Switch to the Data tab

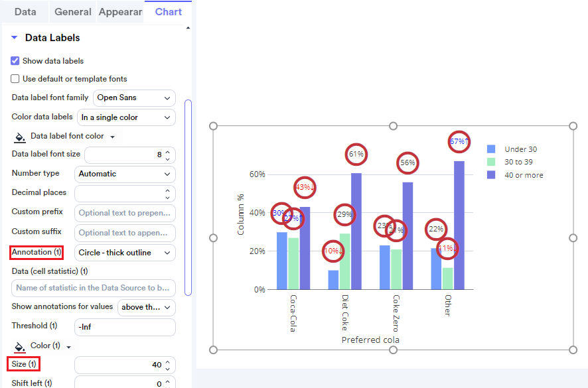(25, 12)
